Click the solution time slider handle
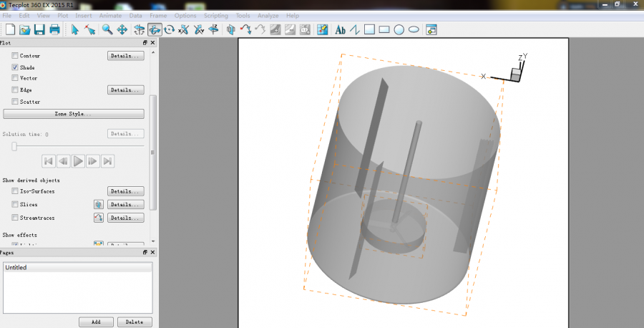Viewport: 644px width, 328px height. tap(13, 146)
